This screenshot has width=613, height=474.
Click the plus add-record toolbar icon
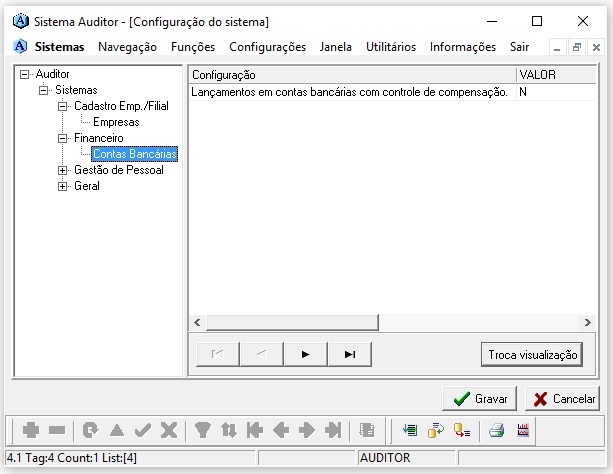(x=31, y=430)
